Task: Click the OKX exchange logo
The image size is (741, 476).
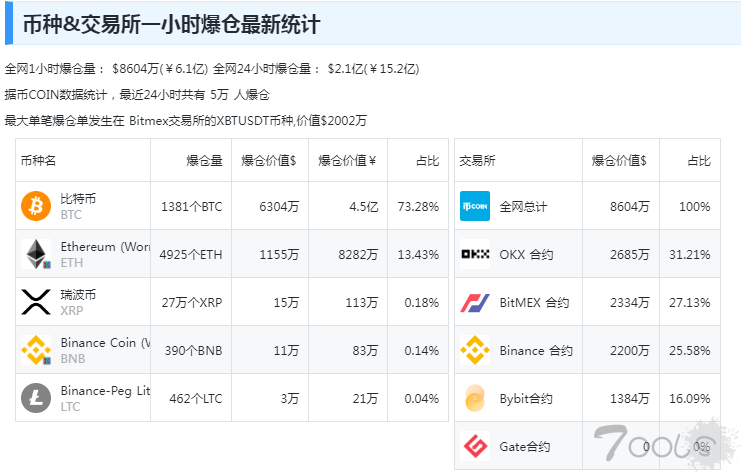Action: point(475,254)
